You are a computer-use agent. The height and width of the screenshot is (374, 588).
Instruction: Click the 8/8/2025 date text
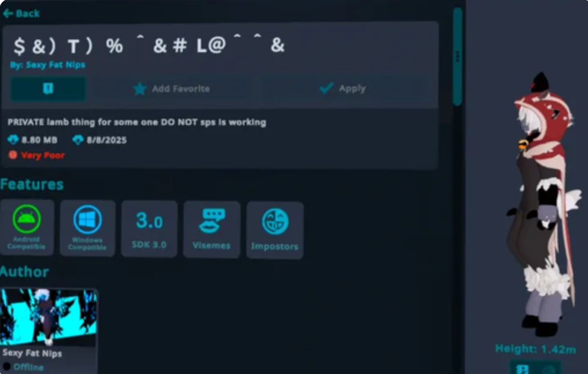click(106, 140)
